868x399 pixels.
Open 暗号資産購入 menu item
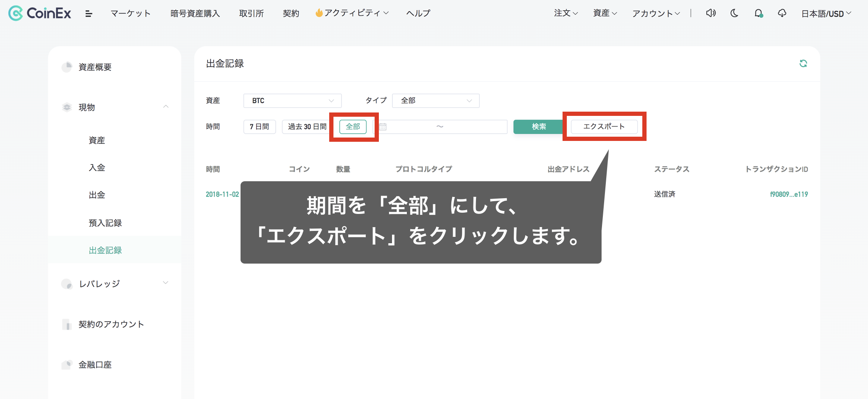(x=195, y=13)
